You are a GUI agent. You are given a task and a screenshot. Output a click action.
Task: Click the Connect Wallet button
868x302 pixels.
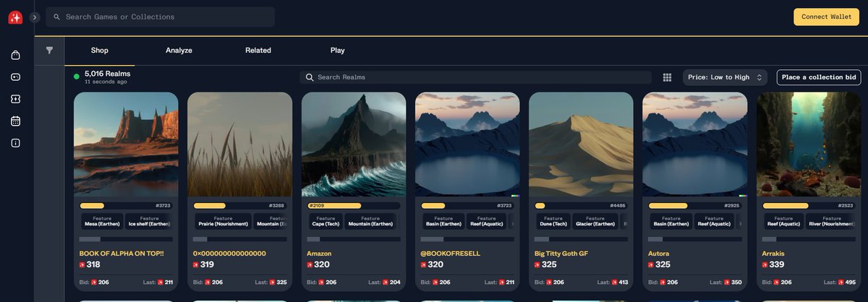826,17
